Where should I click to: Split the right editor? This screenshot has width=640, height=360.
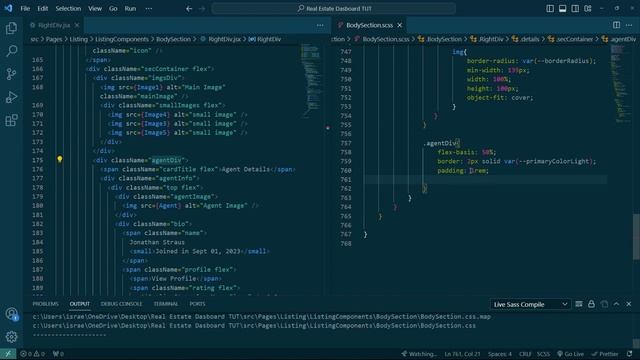point(616,25)
